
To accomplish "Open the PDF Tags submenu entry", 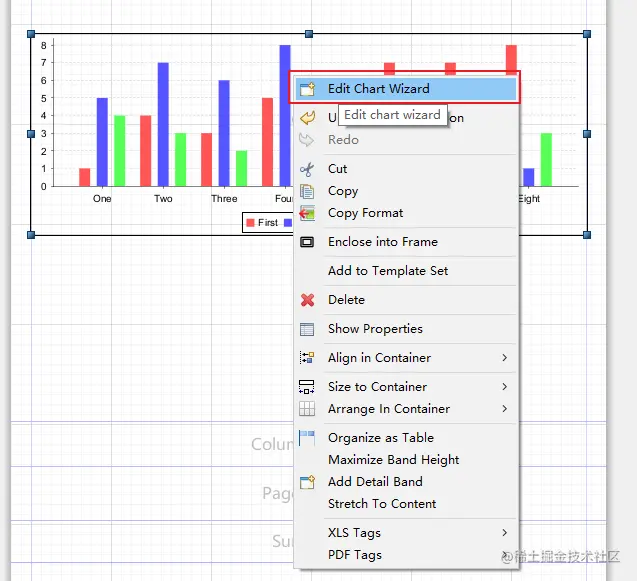I will [x=405, y=555].
